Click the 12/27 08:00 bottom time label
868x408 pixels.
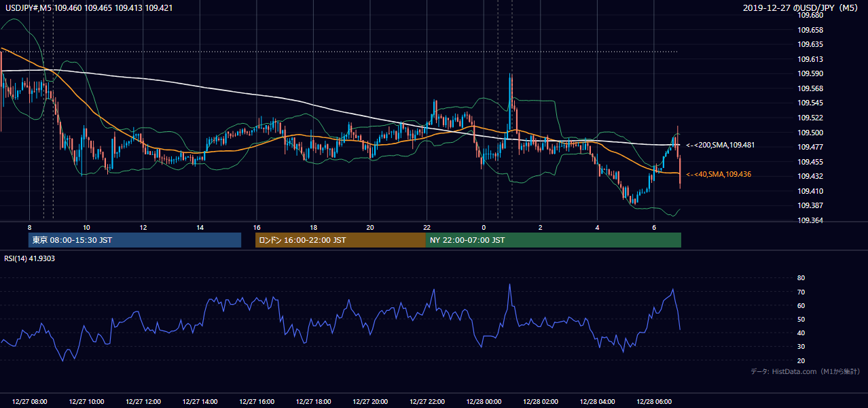pos(30,402)
